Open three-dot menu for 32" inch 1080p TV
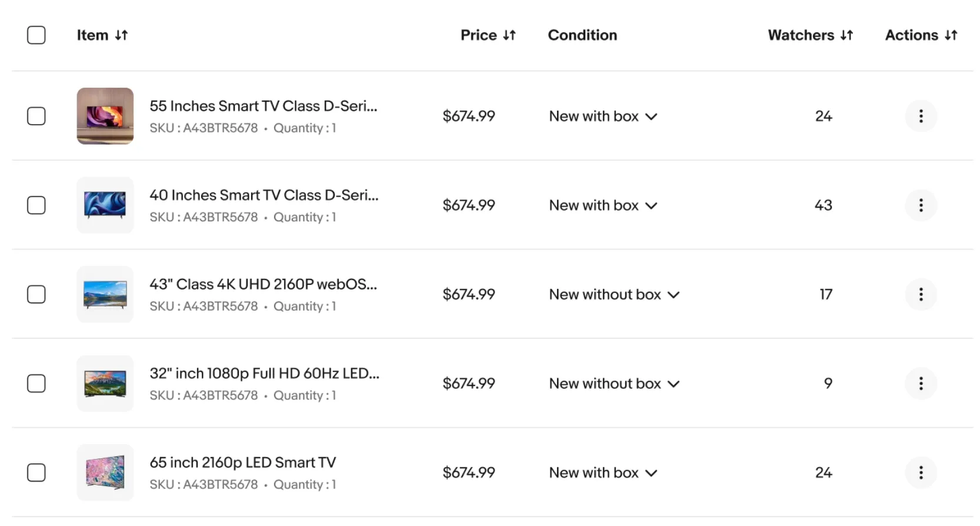The height and width of the screenshot is (526, 980). tap(921, 384)
